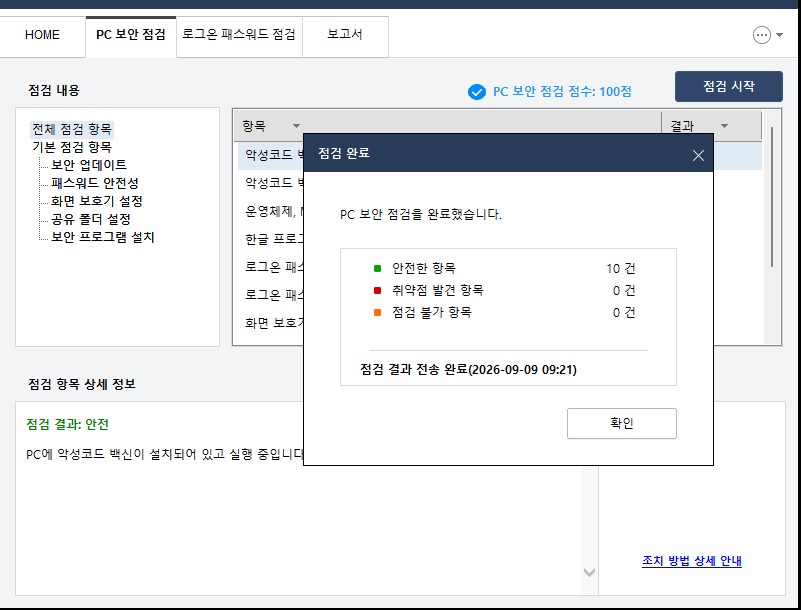
Task: Open the 로그온 패스워드 점검 tab
Action: click(x=239, y=35)
